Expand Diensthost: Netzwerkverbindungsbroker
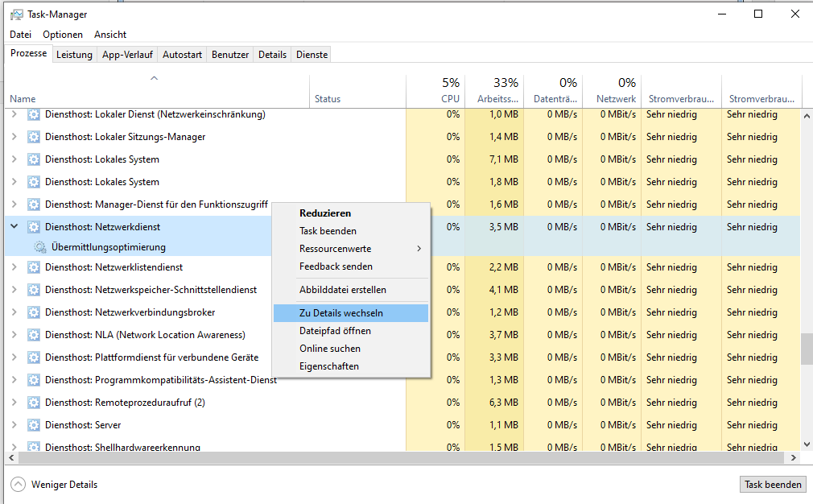Viewport: 813px width, 504px height. tap(14, 312)
